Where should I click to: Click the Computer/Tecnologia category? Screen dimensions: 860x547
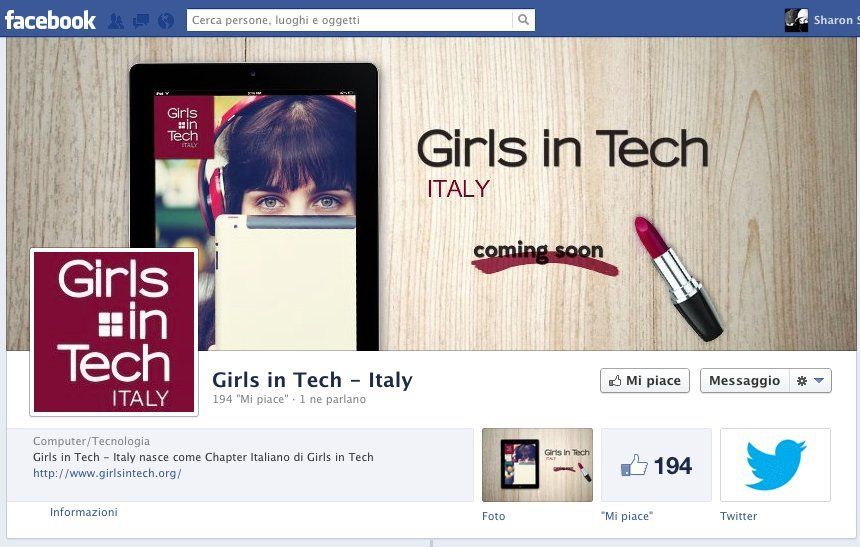pyautogui.click(x=91, y=441)
